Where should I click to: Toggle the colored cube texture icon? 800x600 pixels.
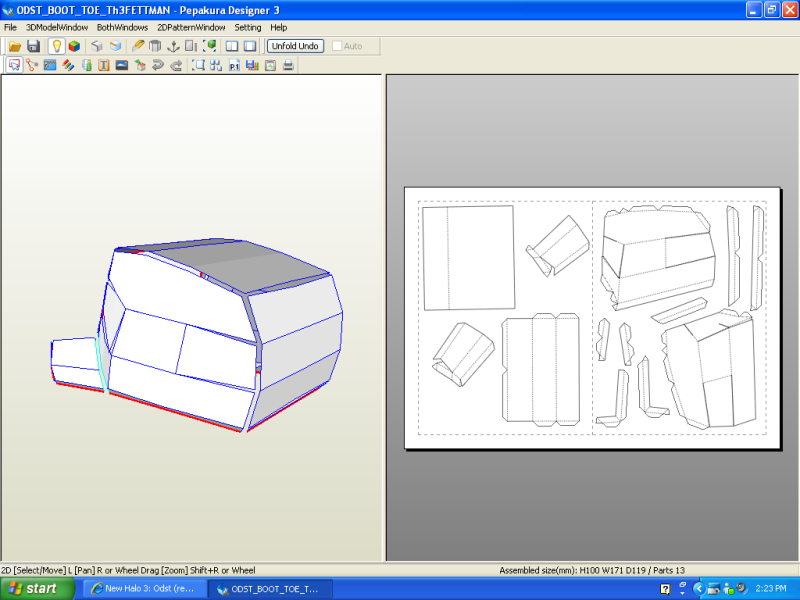coord(74,46)
